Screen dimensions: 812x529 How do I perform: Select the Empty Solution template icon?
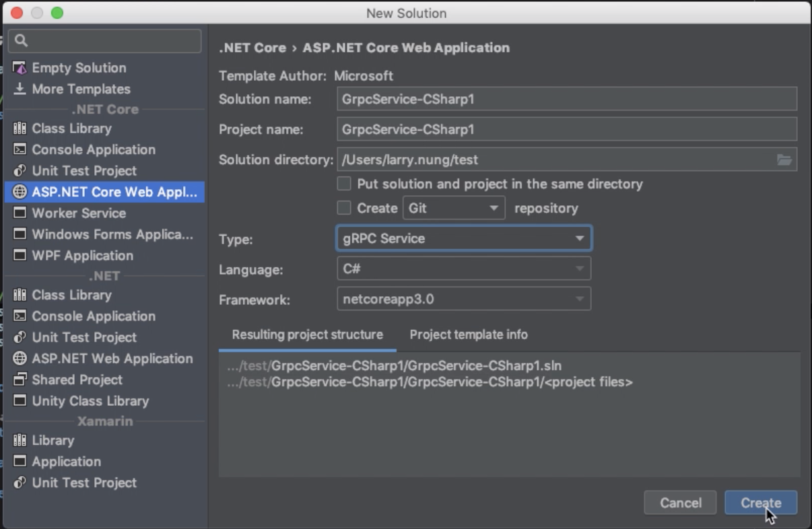[x=20, y=68]
